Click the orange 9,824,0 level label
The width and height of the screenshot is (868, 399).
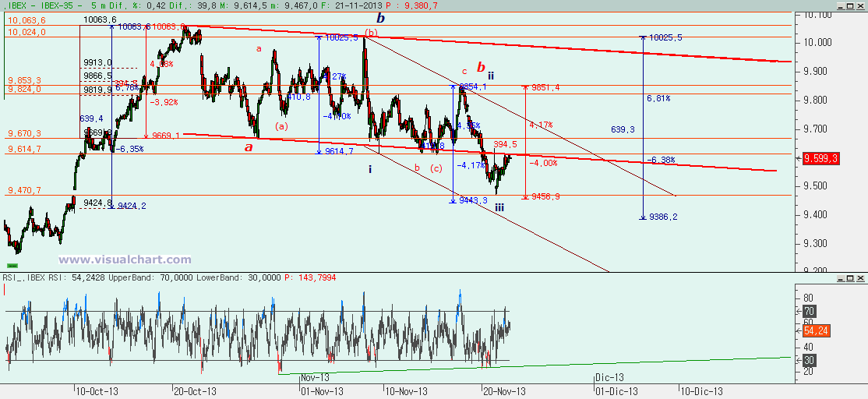point(23,90)
